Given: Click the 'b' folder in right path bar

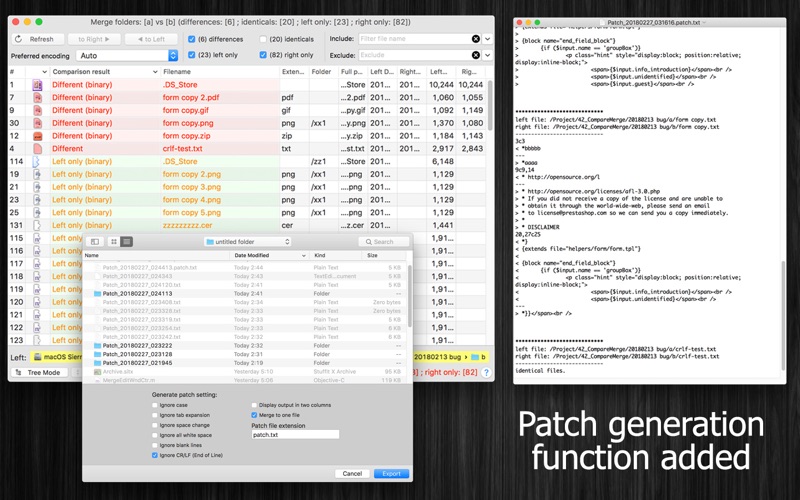Looking at the screenshot, I should click(479, 357).
